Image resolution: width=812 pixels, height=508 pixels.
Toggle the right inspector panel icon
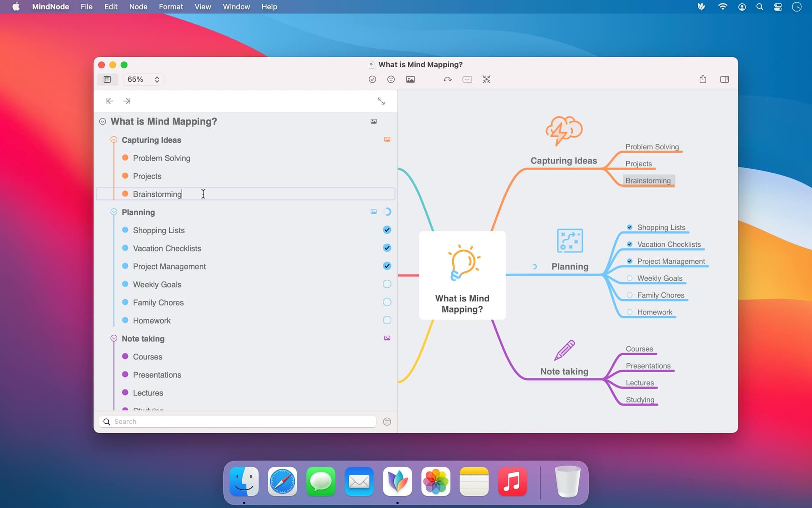tap(725, 79)
